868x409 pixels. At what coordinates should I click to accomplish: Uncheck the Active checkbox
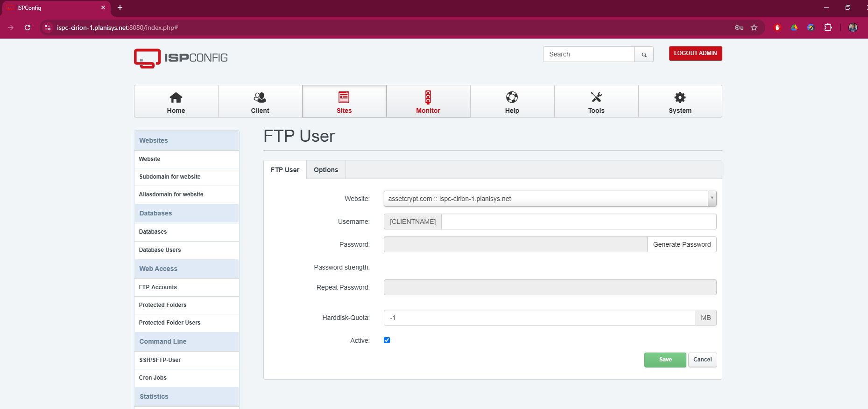tap(387, 340)
